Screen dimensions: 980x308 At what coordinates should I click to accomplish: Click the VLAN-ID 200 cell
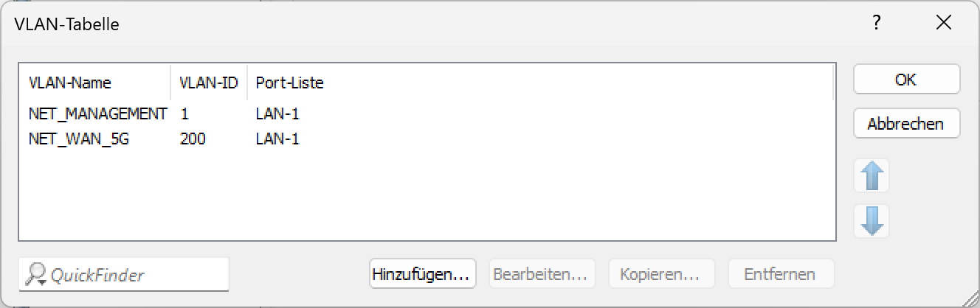tap(193, 139)
